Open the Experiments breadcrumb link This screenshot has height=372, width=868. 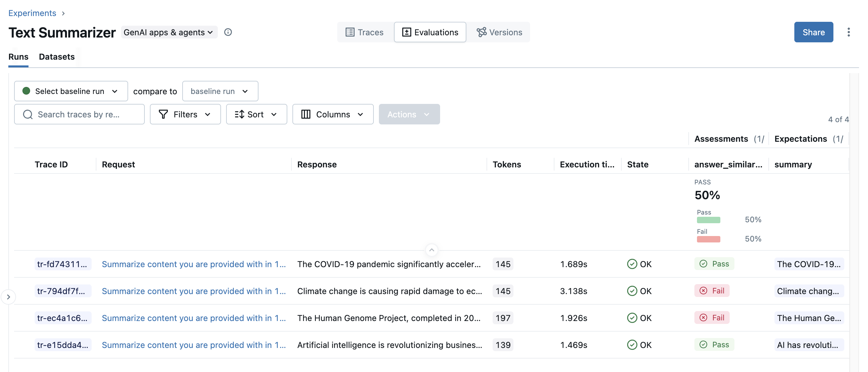32,13
